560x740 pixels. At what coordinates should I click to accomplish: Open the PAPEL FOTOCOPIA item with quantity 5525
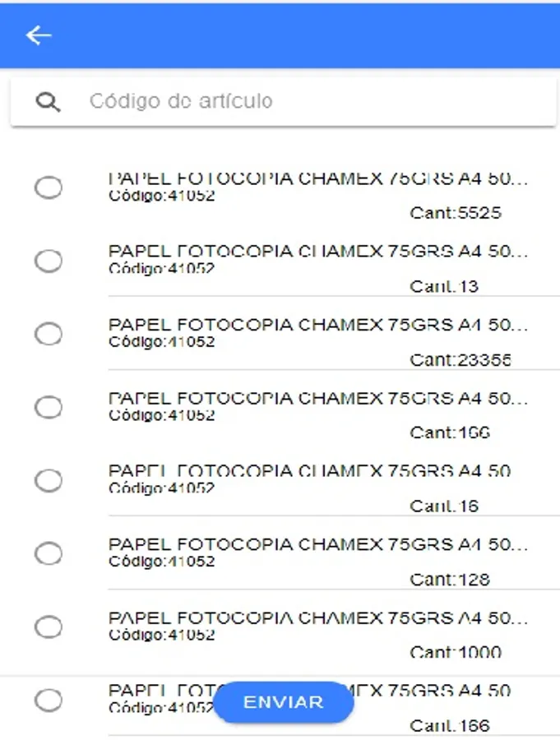click(x=319, y=179)
